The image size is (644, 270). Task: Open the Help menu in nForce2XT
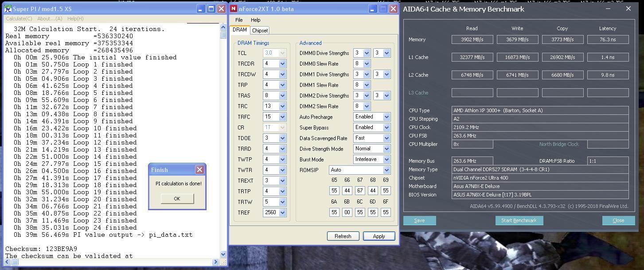[255, 20]
